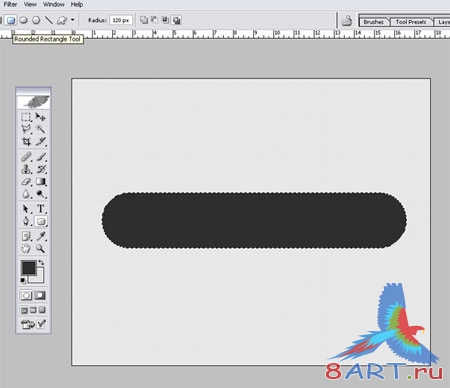
Task: Select the Gradient tool
Action: pyautogui.click(x=41, y=182)
